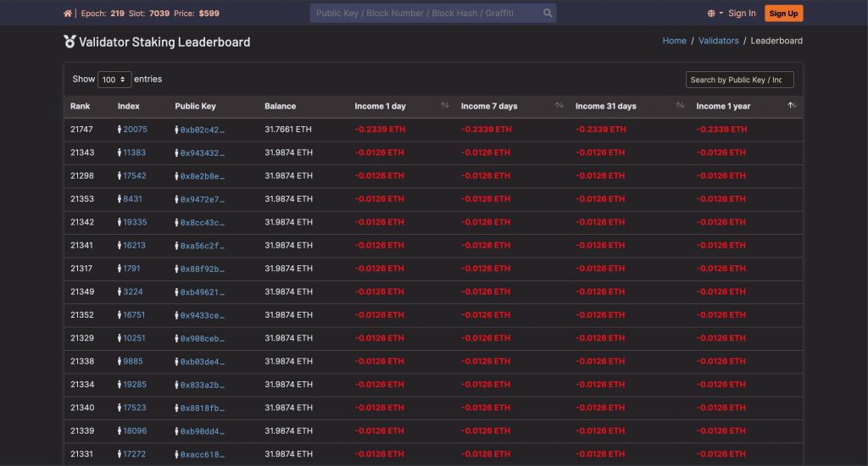Click validator icon next to index 9885
This screenshot has height=466, width=868.
point(119,362)
